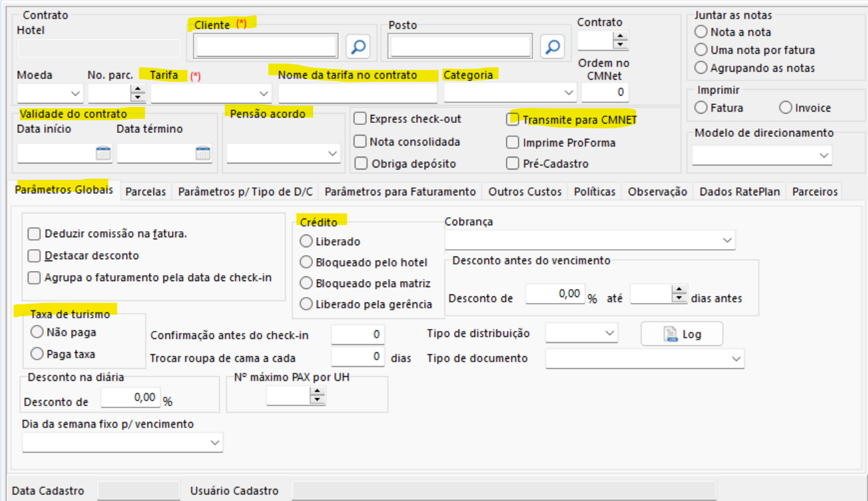Open the Data início calendar picker
Screen dimensions: 868x501
(103, 153)
